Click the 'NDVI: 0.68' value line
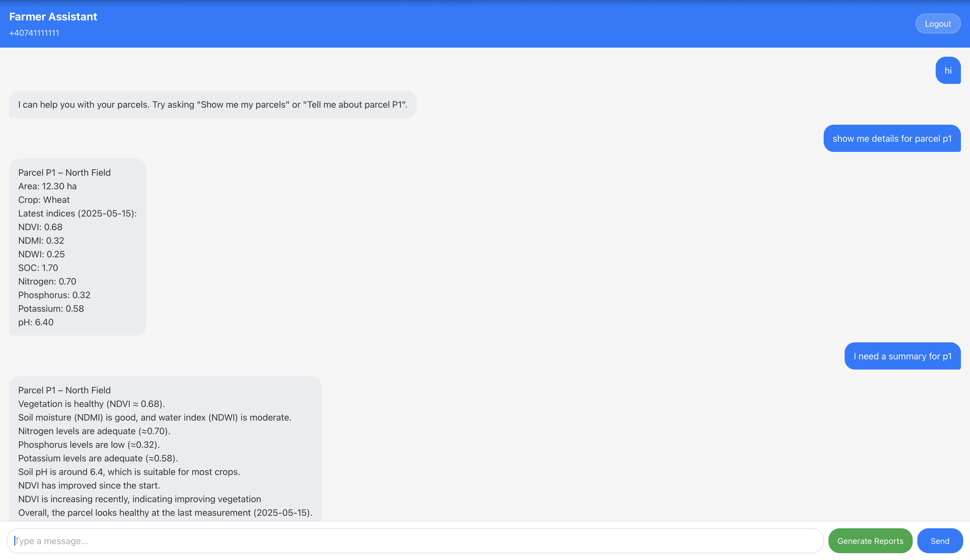The image size is (970, 560). 40,227
